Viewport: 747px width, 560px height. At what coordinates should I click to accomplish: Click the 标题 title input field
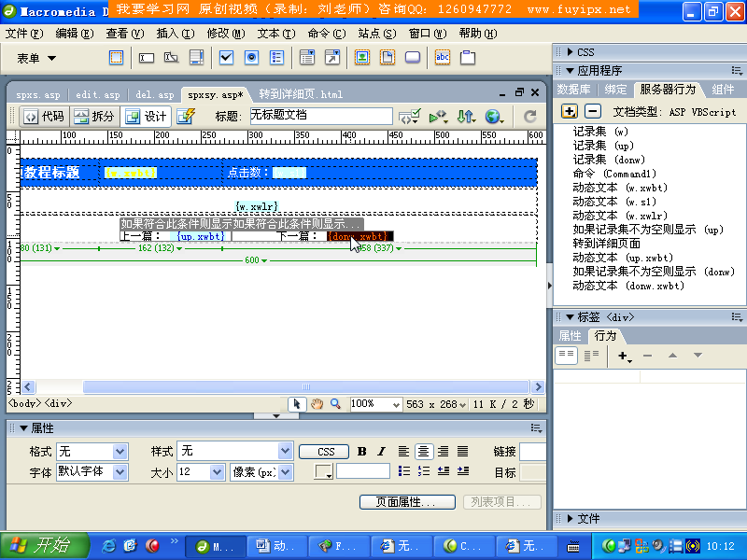click(x=321, y=116)
